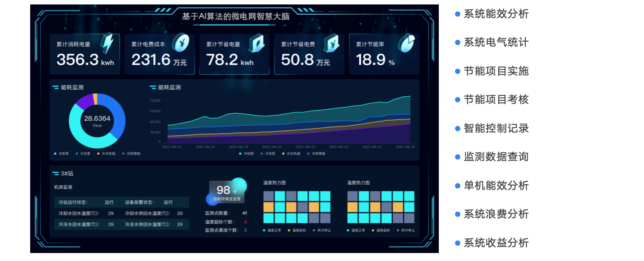
Task: Click the 3#站 section header icon
Action: click(56, 174)
